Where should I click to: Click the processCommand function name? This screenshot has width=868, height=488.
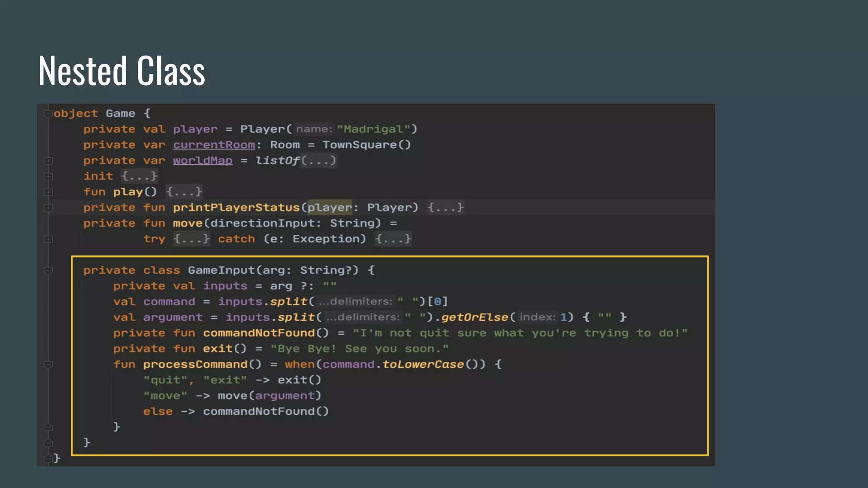[195, 364]
